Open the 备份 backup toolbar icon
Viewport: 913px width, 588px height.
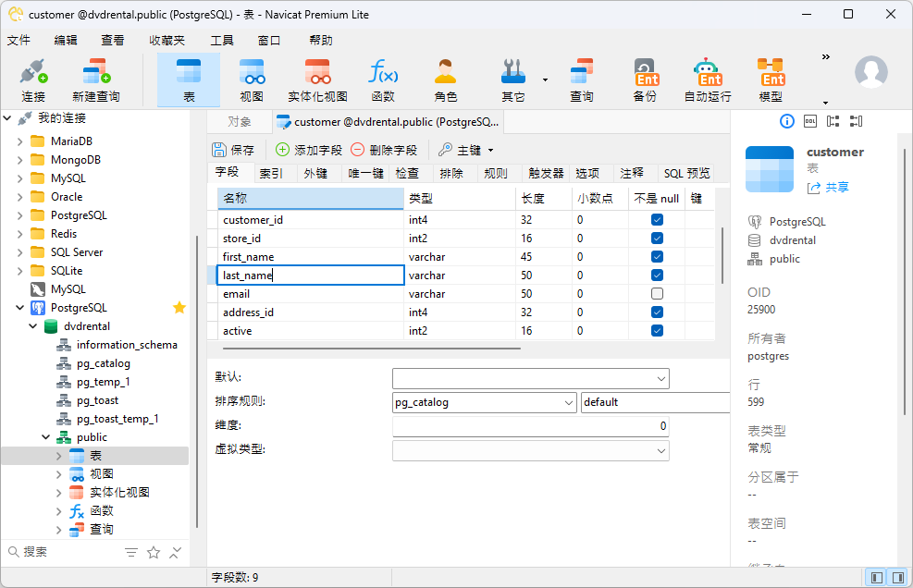click(645, 80)
